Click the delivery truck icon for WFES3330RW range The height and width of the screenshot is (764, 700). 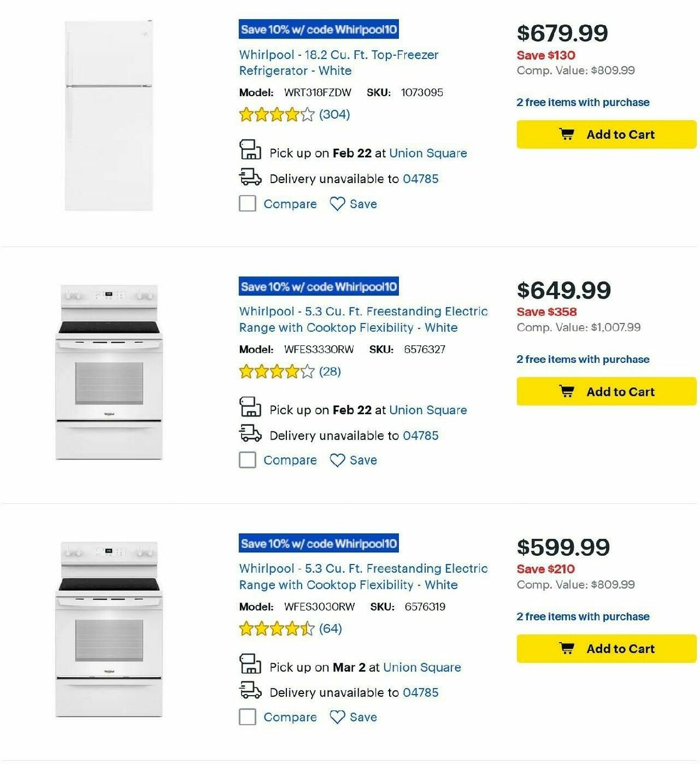click(x=251, y=434)
